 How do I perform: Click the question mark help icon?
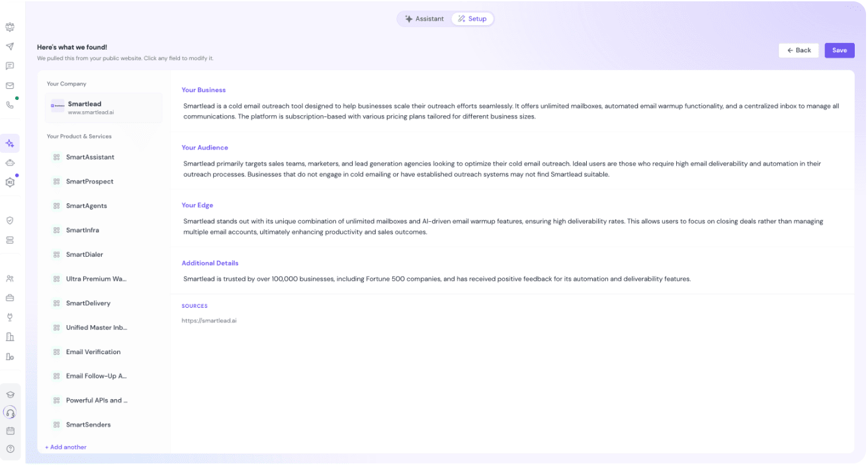click(10, 449)
